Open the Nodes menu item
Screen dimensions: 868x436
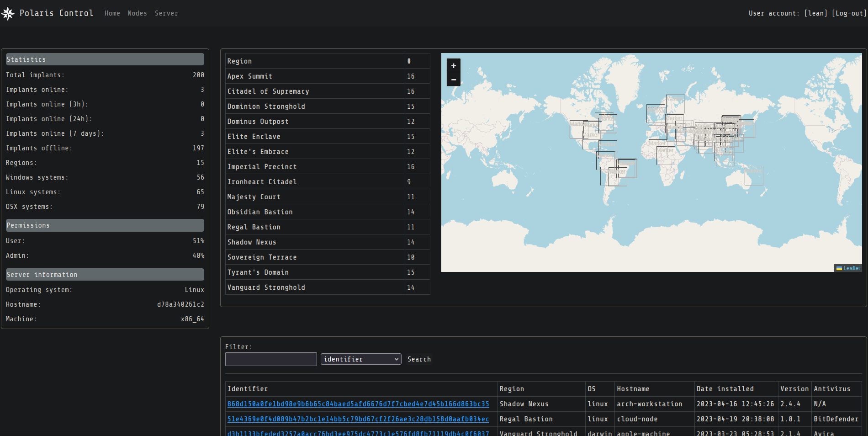coord(138,13)
